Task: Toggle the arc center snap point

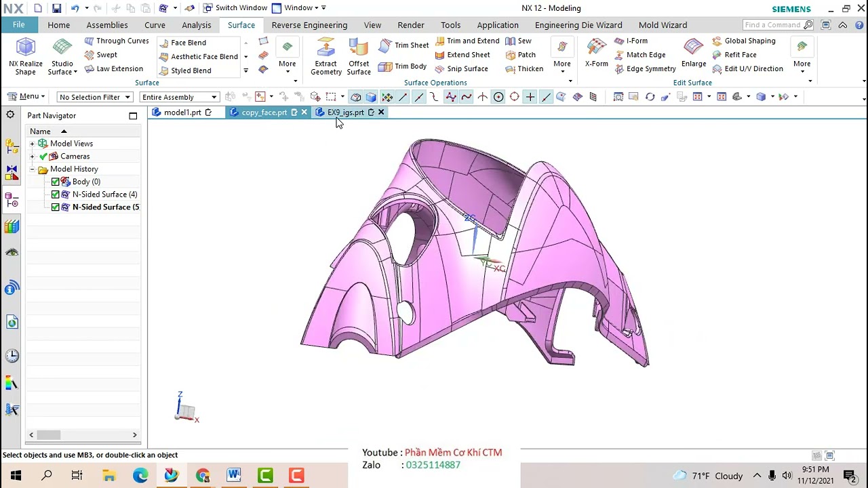Action: coord(498,97)
